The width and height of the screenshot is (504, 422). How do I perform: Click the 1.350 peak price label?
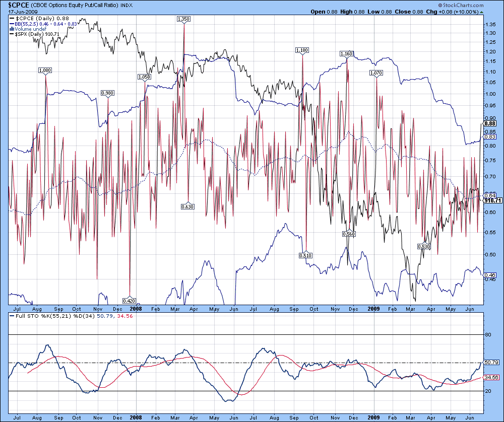(183, 19)
